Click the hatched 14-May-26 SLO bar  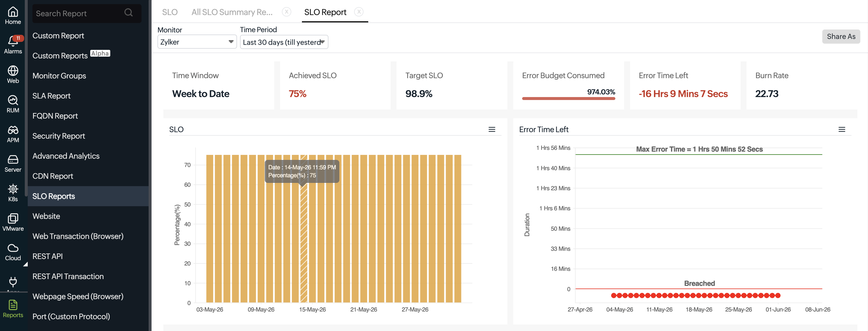click(303, 229)
